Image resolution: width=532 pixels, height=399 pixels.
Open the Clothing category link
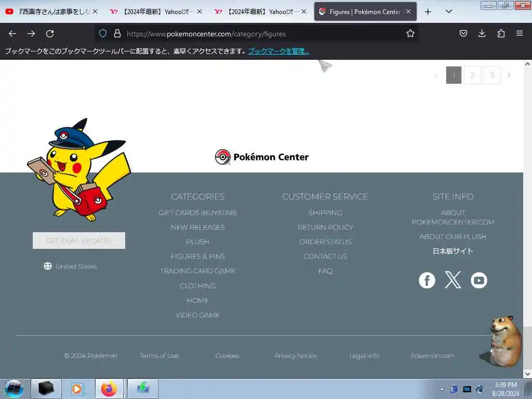198,286
